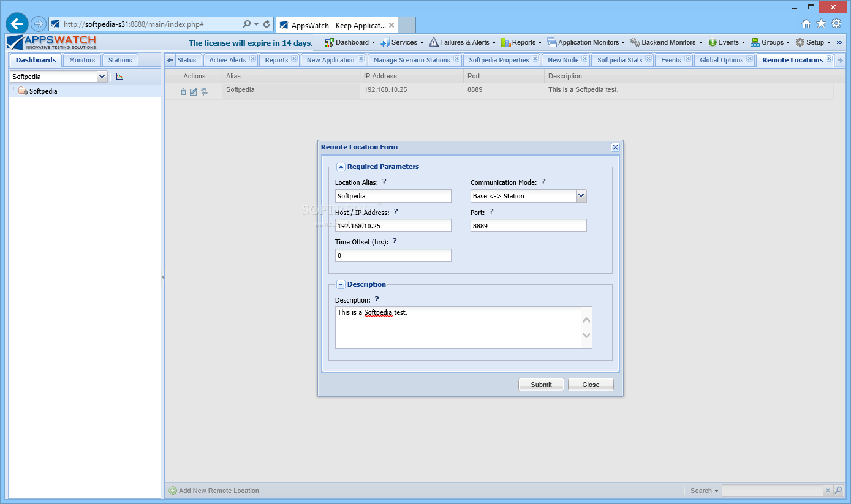The width and height of the screenshot is (851, 504).
Task: Close the New Application tab
Action: [x=361, y=59]
